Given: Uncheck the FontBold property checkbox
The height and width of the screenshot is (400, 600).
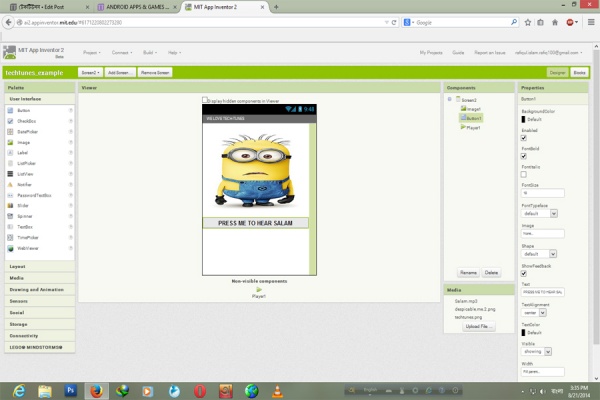Looking at the screenshot, I should (524, 155).
